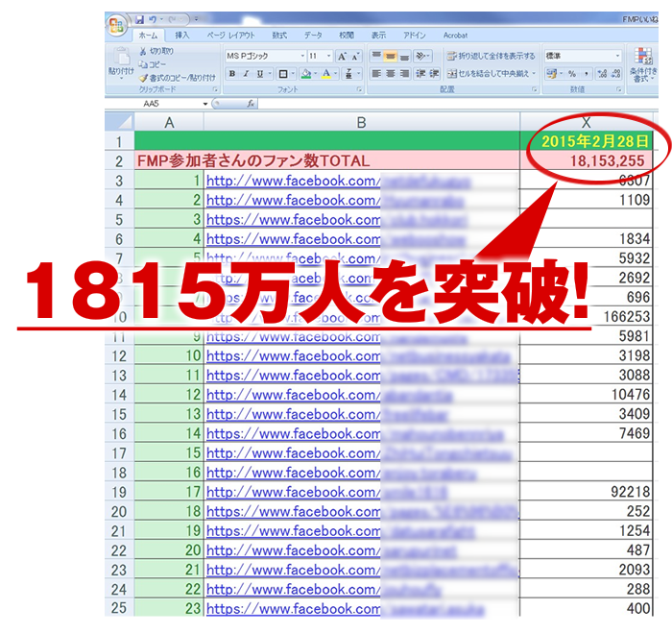Open the Facebook link in row 3

(x=293, y=181)
